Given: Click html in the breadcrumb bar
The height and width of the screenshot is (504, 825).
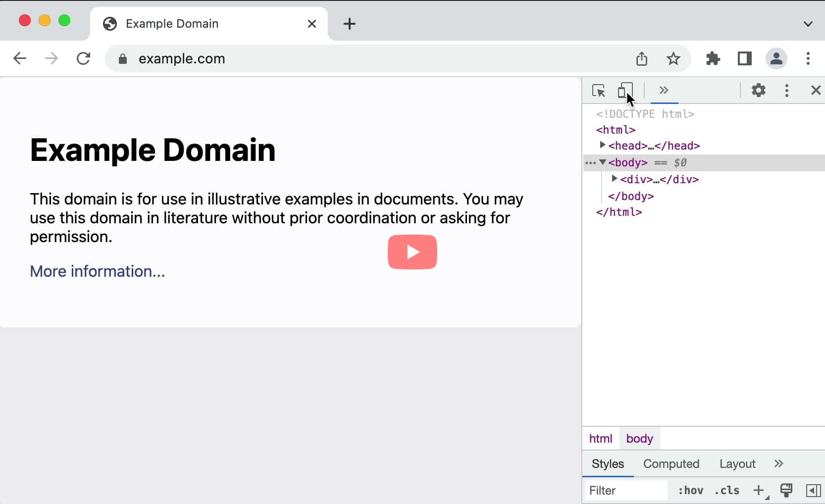Looking at the screenshot, I should [x=601, y=439].
